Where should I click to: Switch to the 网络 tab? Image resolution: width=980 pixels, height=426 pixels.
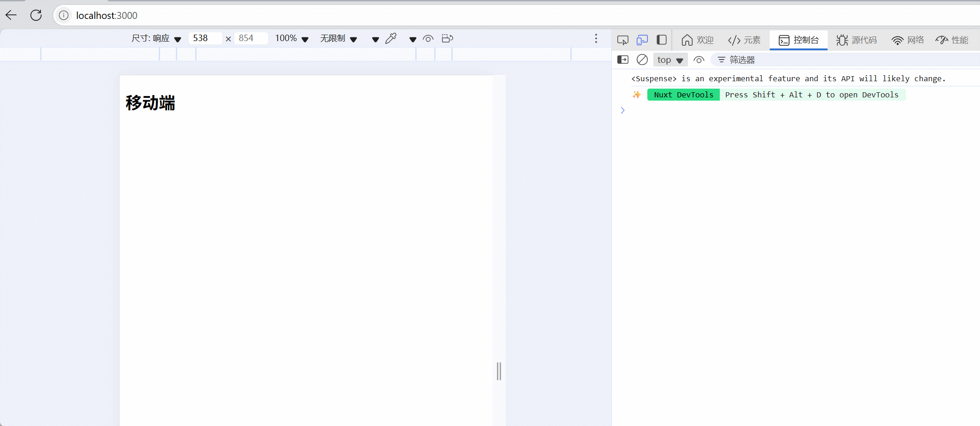pyautogui.click(x=908, y=40)
